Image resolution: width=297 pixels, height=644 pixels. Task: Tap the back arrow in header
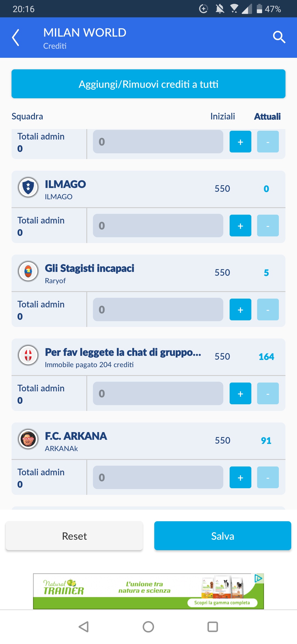(x=16, y=37)
